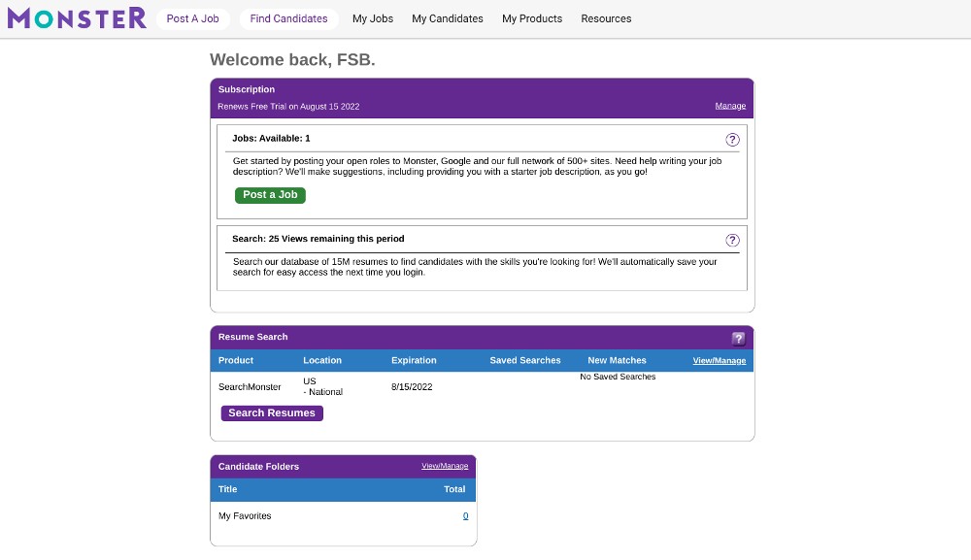Click the US - National location cell
Image resolution: width=971 pixels, height=560 pixels.
pos(322,386)
